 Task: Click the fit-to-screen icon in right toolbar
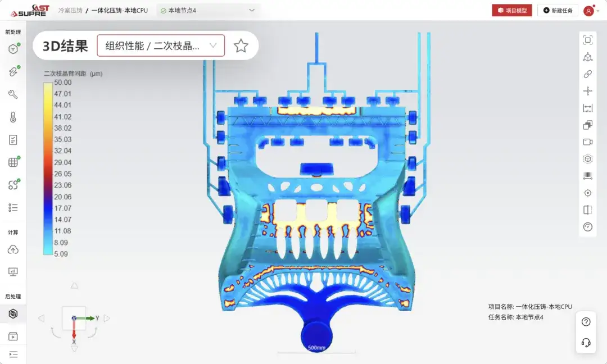click(x=588, y=40)
